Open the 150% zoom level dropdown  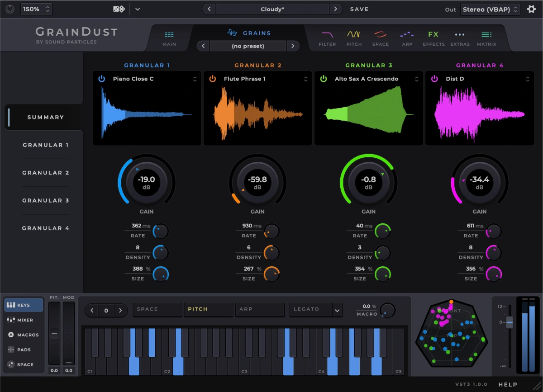tap(36, 9)
